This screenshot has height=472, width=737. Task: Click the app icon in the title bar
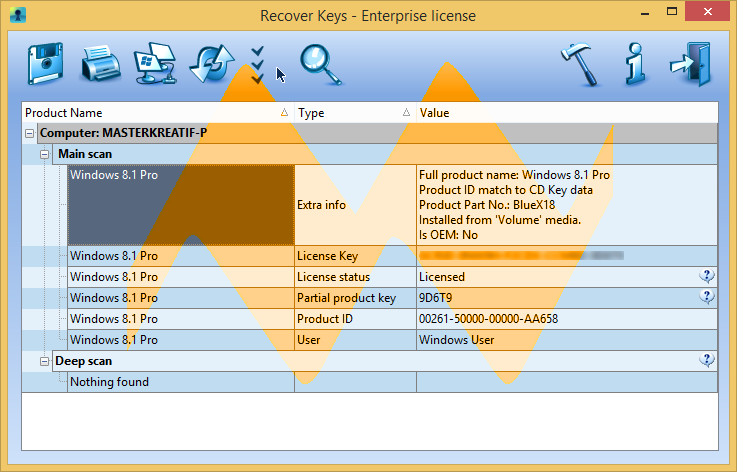[18, 15]
